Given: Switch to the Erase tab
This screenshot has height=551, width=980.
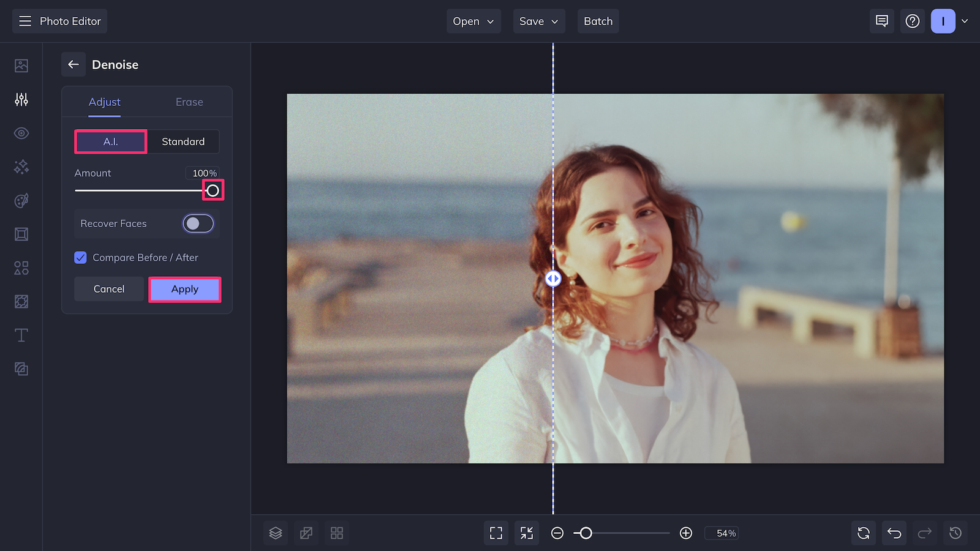Looking at the screenshot, I should 189,102.
